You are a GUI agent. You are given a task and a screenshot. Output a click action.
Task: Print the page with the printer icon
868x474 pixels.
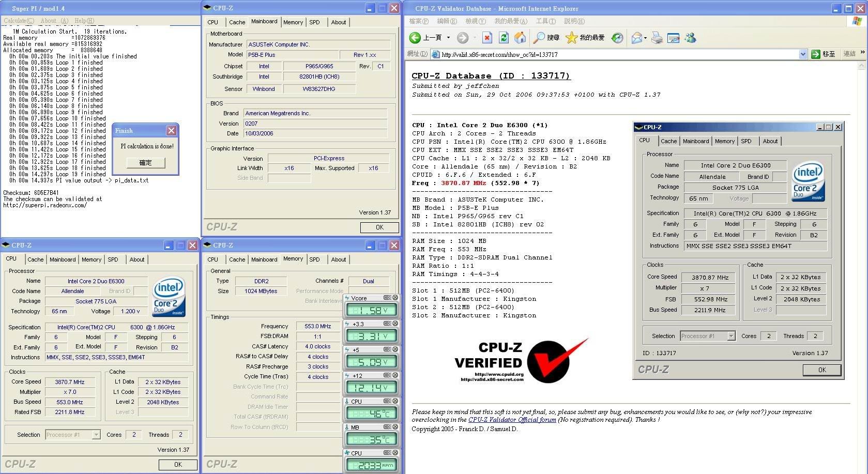(x=657, y=38)
